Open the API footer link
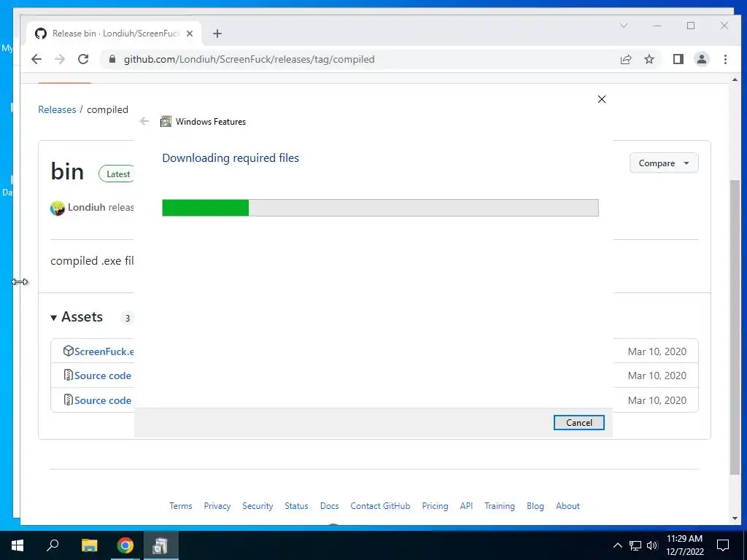Viewport: 747px width, 560px height. tap(466, 506)
